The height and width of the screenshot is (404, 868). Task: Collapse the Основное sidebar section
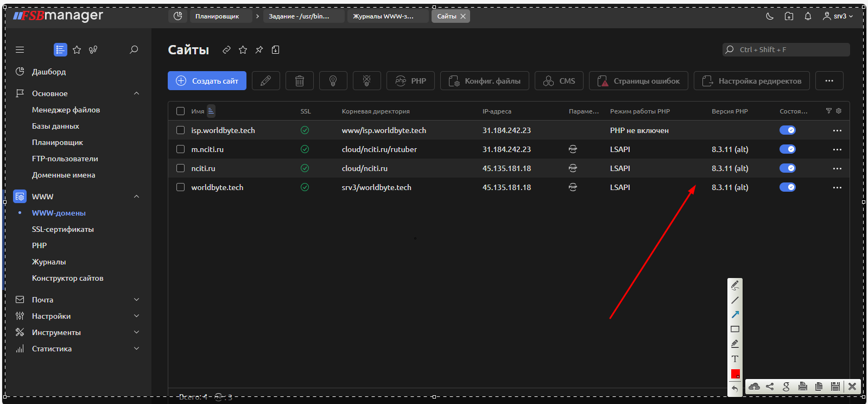tap(136, 93)
